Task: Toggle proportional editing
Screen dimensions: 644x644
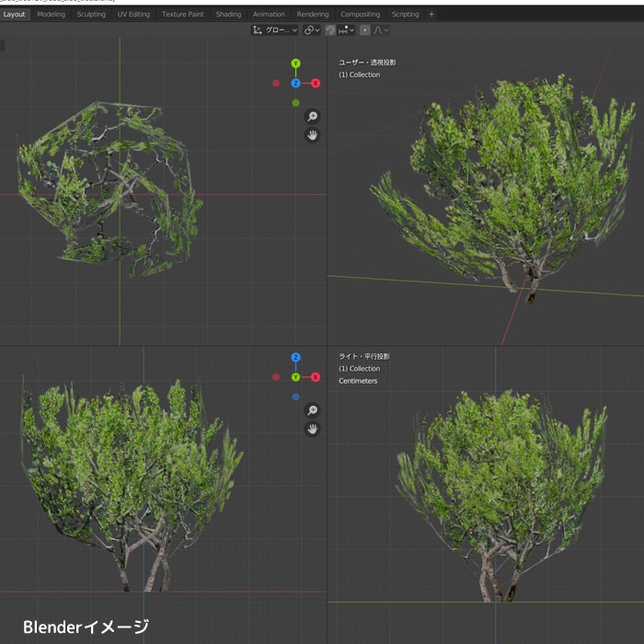Action: click(364, 30)
